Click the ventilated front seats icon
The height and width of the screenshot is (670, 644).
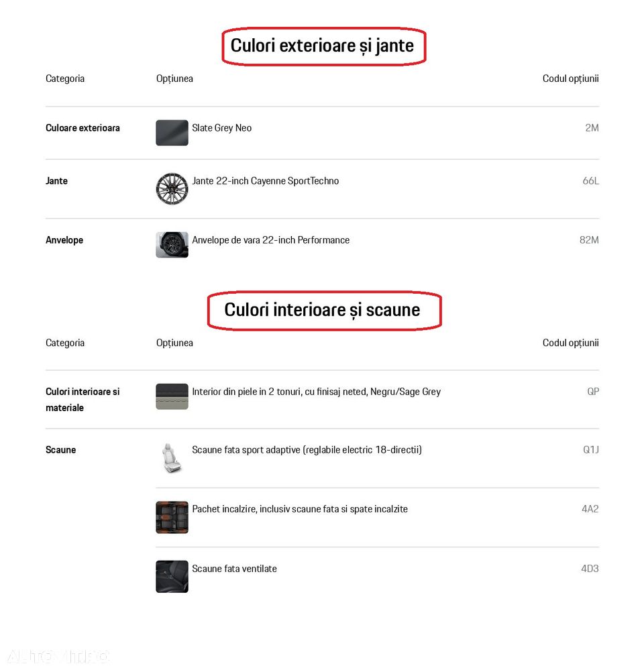[x=172, y=577]
